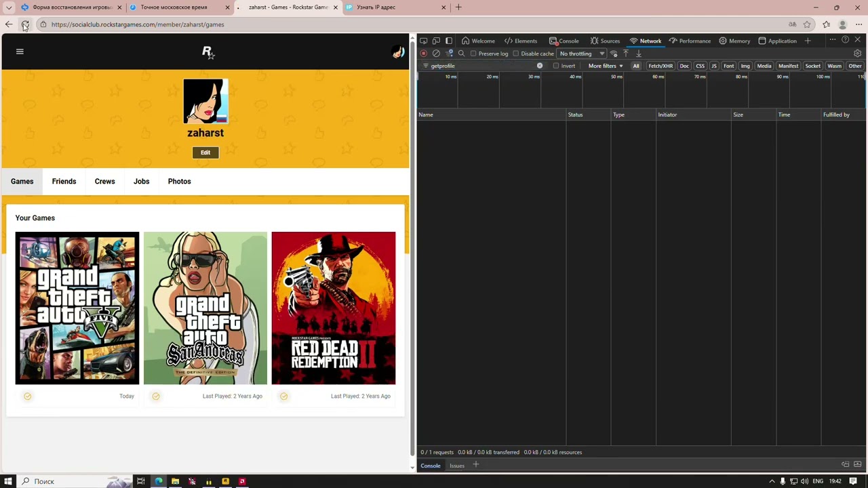Viewport: 868px width, 488px height.
Task: Open the network search magnifier
Action: pos(462,54)
